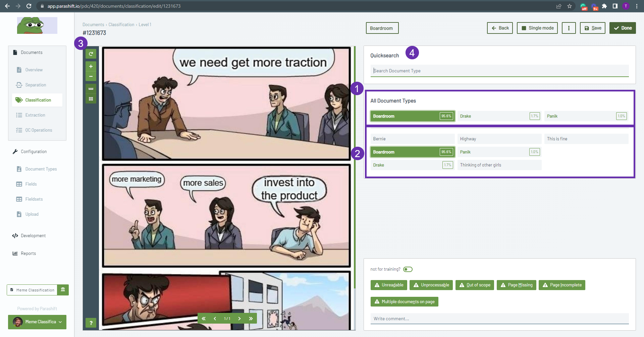Click Documents breadcrumb link

[93, 25]
